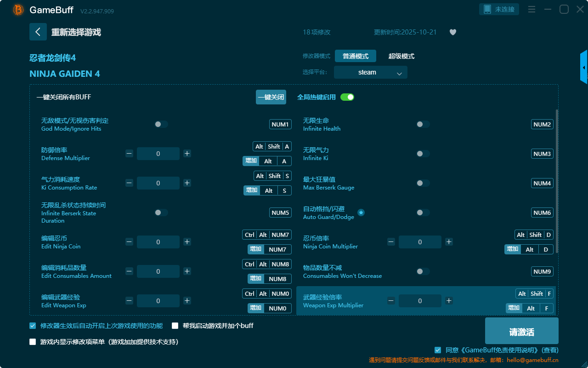Click the 请激活 activate button
The width and height of the screenshot is (588, 368).
coord(521,331)
